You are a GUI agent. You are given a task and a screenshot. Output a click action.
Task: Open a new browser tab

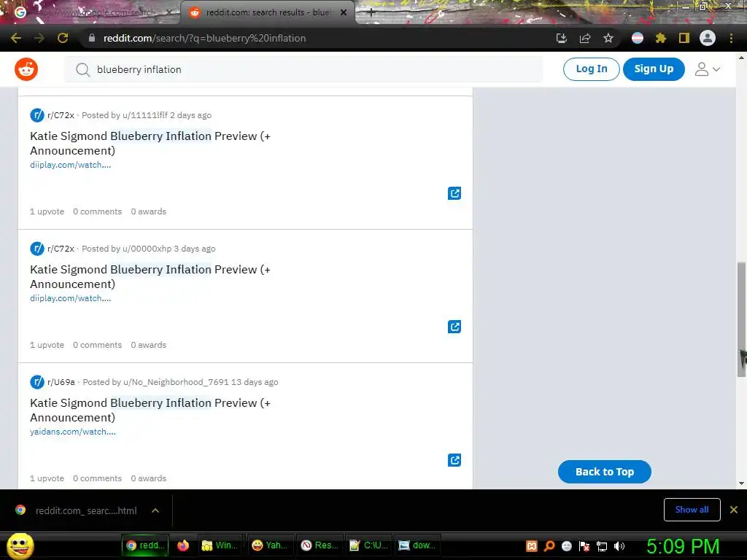(x=371, y=13)
